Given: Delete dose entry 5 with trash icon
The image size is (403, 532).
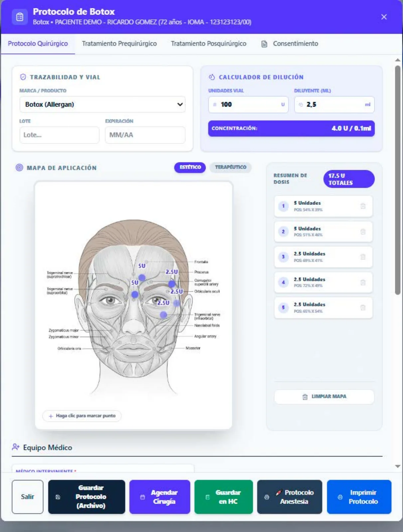Looking at the screenshot, I should tap(363, 308).
